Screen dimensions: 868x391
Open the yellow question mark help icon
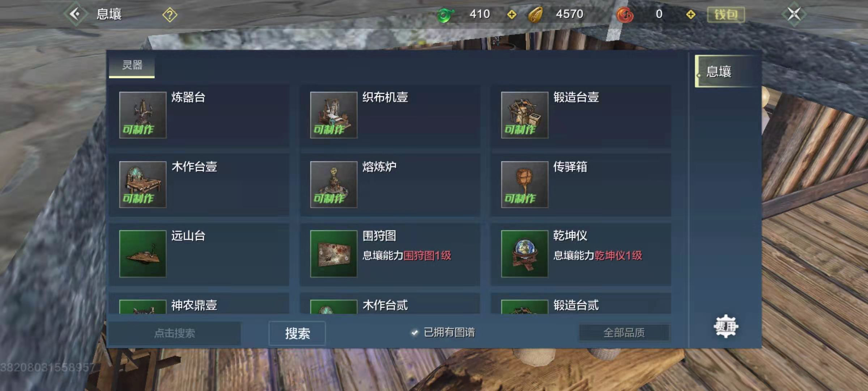(x=170, y=15)
